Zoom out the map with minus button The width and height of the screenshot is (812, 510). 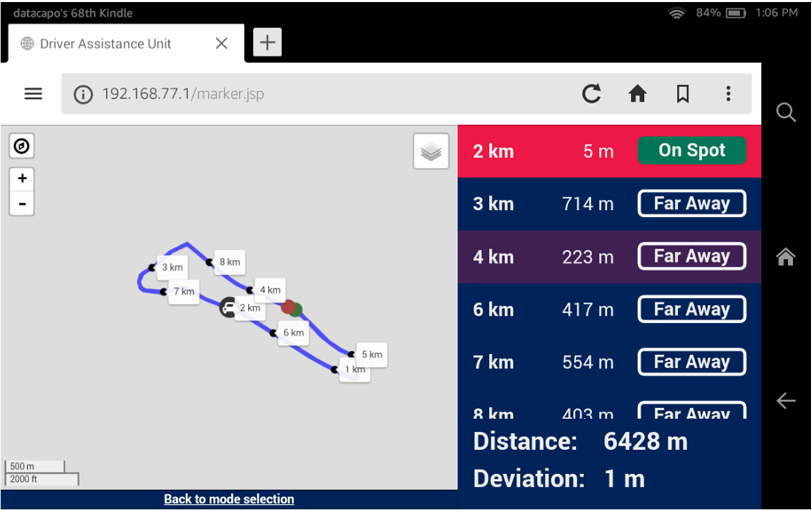point(22,204)
